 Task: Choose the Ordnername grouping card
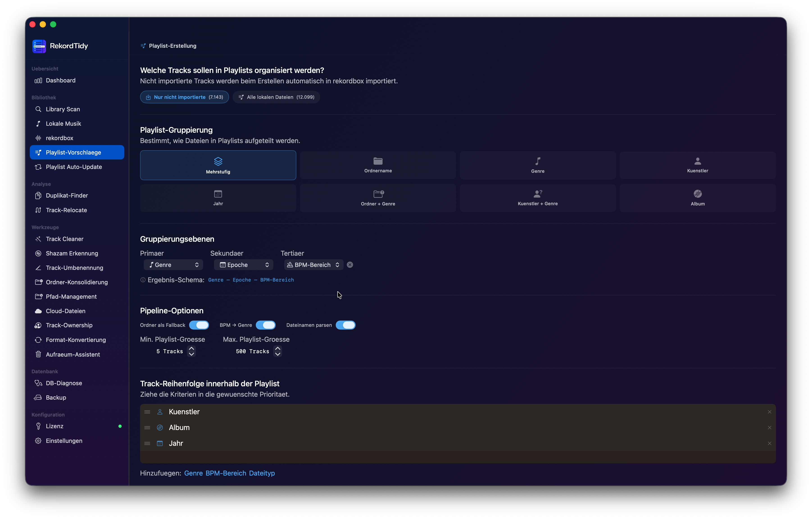coord(378,165)
